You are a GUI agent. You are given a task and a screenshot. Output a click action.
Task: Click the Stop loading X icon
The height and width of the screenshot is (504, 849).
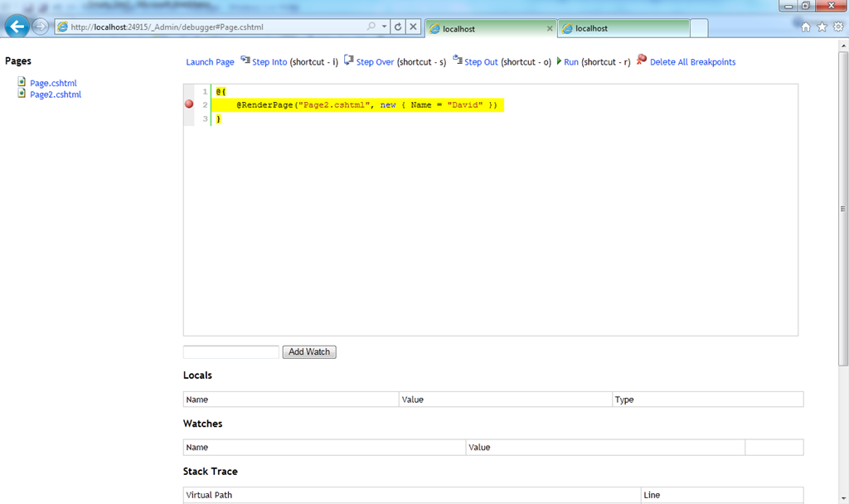tap(413, 27)
